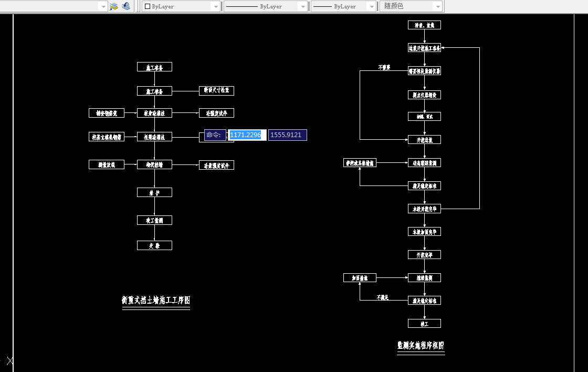Click the 命令: dynamic prompt label
The height and width of the screenshot is (372, 588).
pos(215,135)
